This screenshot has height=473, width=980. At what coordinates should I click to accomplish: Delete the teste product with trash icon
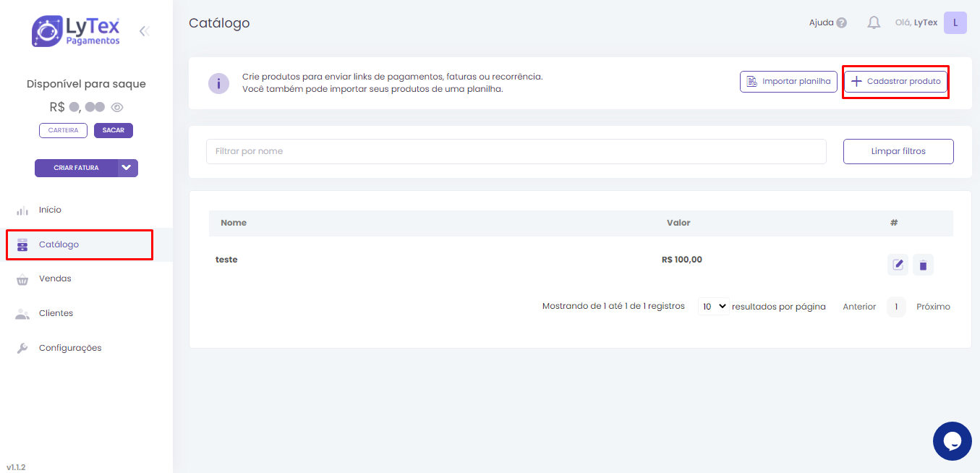[923, 265]
